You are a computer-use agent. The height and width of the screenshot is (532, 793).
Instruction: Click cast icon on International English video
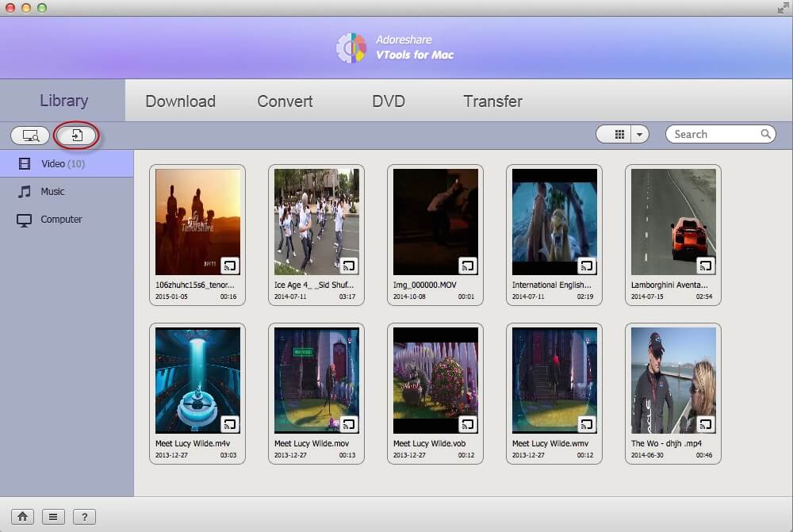click(587, 265)
